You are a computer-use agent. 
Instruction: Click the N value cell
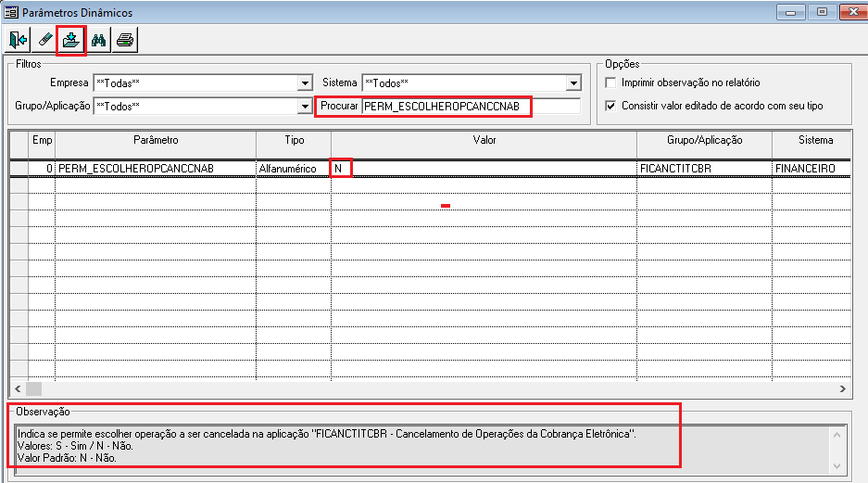pyautogui.click(x=484, y=169)
